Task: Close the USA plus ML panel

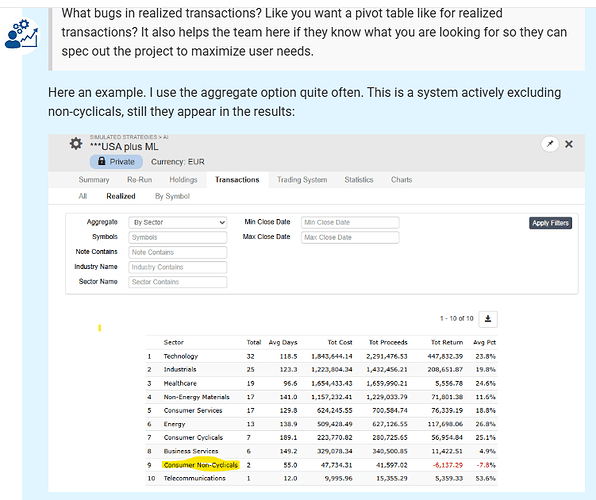Action: coord(569,144)
